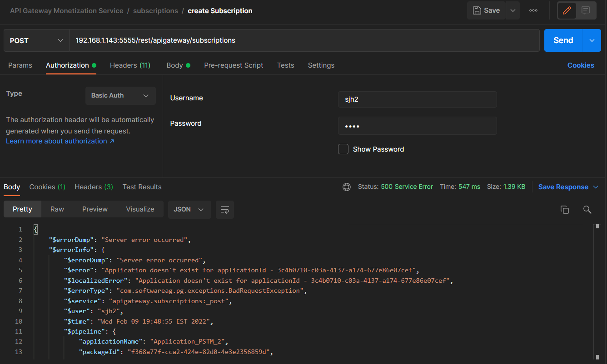This screenshot has height=364, width=607.
Task: Select the Raw response view
Action: pyautogui.click(x=57, y=209)
